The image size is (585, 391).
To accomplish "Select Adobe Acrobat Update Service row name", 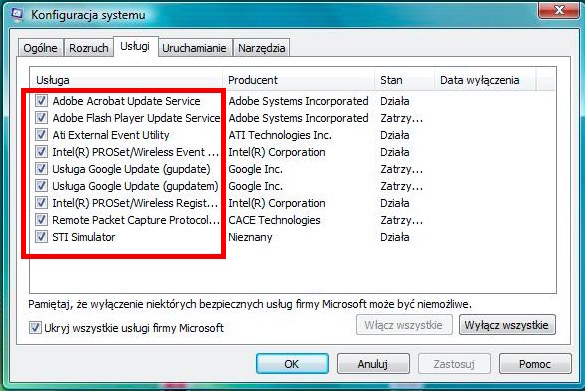I will 126,101.
